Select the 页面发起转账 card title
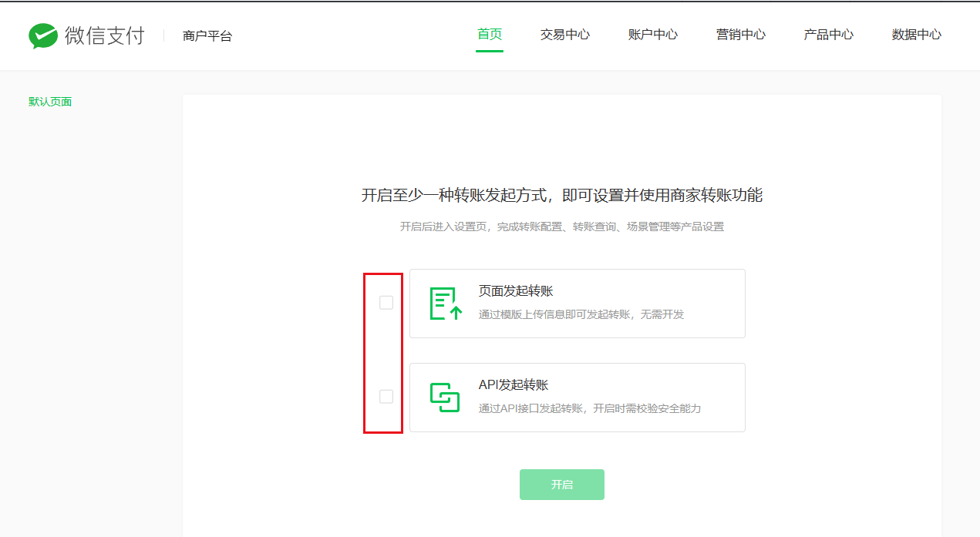 [516, 291]
